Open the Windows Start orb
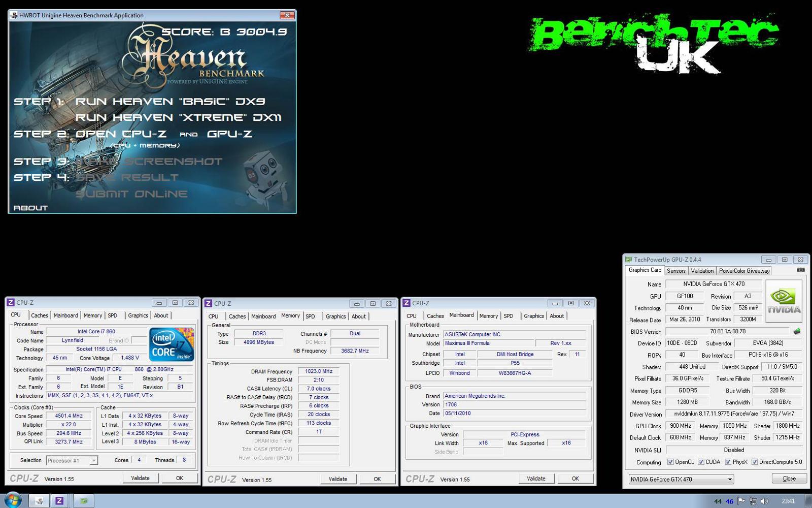This screenshot has height=508, width=812. click(x=12, y=500)
